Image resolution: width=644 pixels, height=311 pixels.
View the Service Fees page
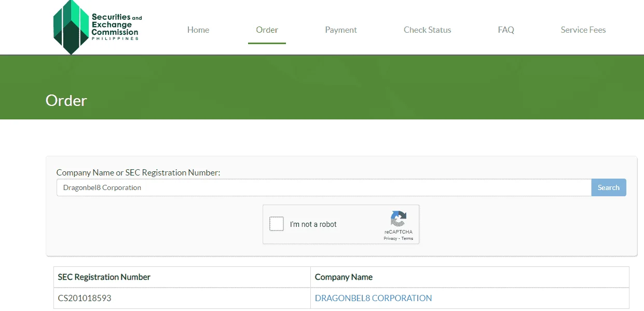coord(583,30)
